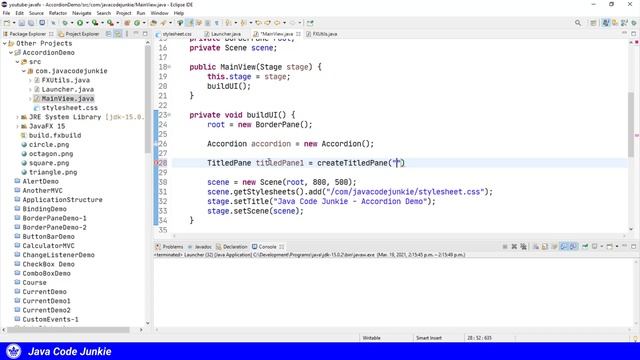Image resolution: width=640 pixels, height=360 pixels.
Task: Click the Open Type toolbar icon
Action: click(x=153, y=23)
